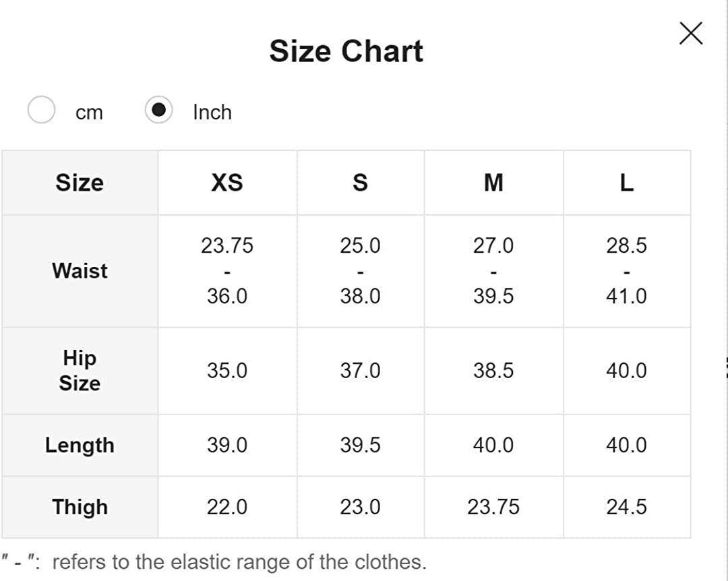Select the Thigh row label
728x581 pixels.
(80, 507)
